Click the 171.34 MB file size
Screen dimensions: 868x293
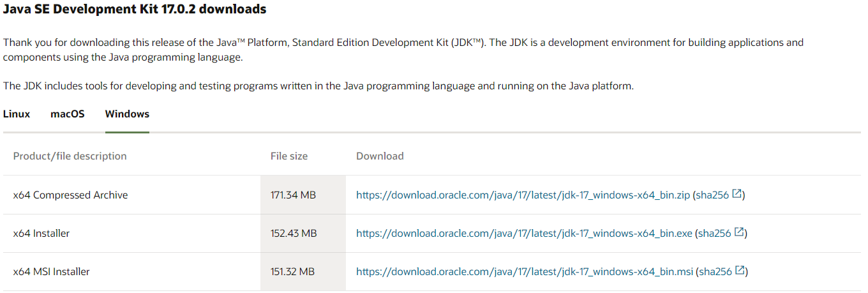[293, 195]
